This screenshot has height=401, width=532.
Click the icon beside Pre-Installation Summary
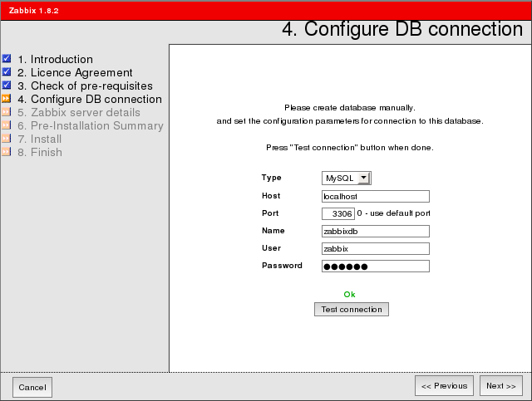coord(7,125)
